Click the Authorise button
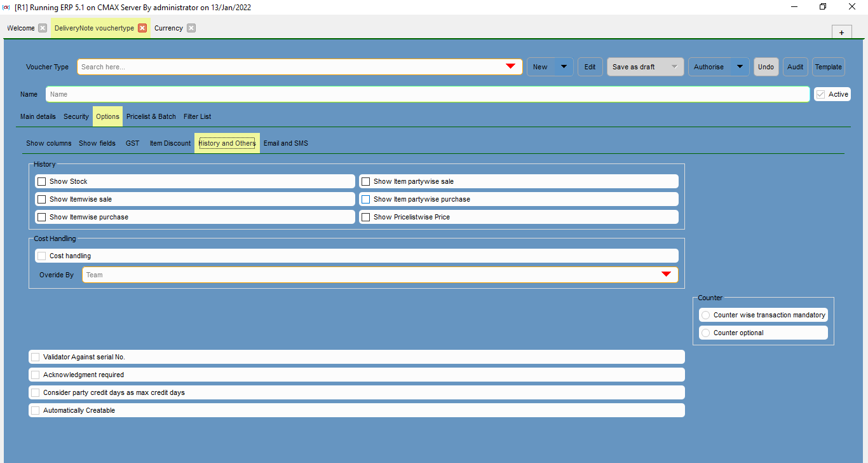Image resolution: width=868 pixels, height=463 pixels. 709,67
